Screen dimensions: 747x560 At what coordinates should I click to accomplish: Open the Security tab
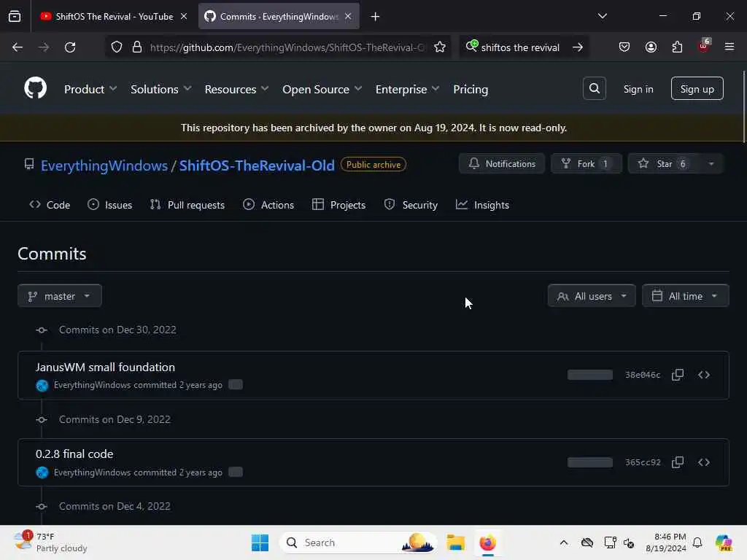[x=411, y=205]
